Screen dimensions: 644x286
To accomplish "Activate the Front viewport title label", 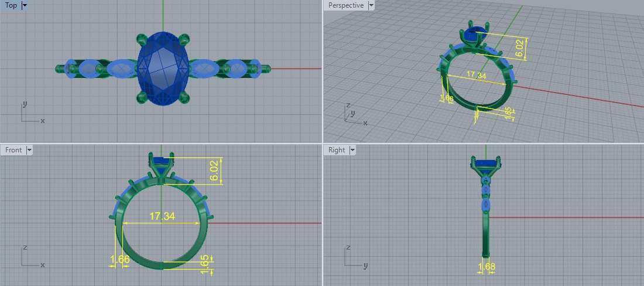I will click(13, 150).
